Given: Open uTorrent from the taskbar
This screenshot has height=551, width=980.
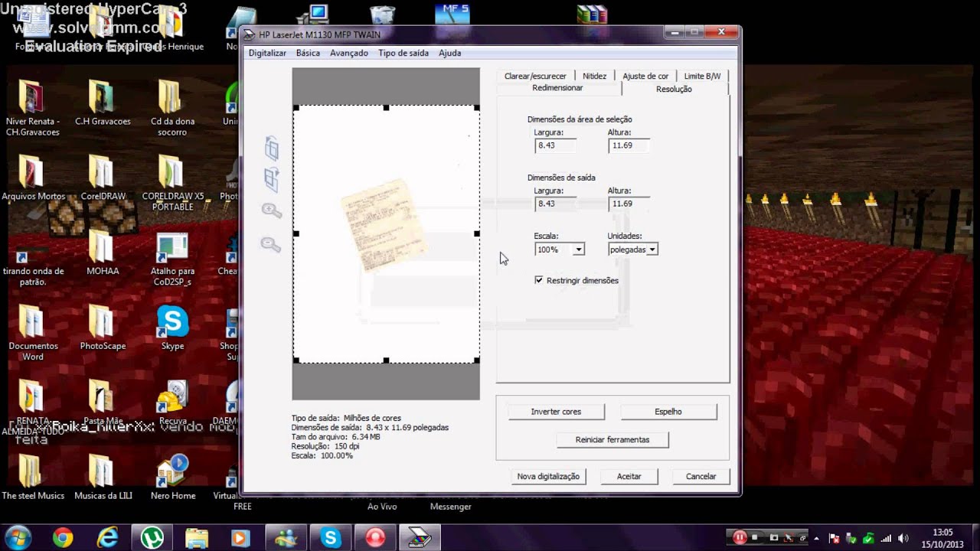Looking at the screenshot, I should [152, 537].
